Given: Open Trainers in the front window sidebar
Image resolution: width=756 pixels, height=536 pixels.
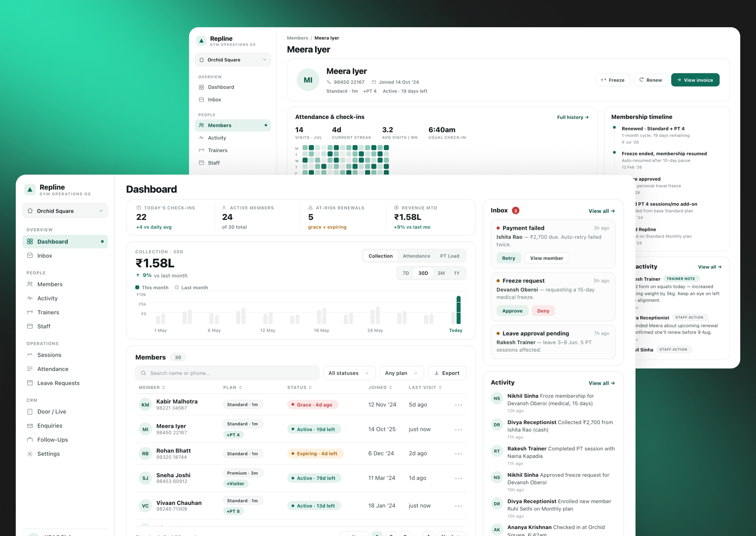Looking at the screenshot, I should (65, 312).
